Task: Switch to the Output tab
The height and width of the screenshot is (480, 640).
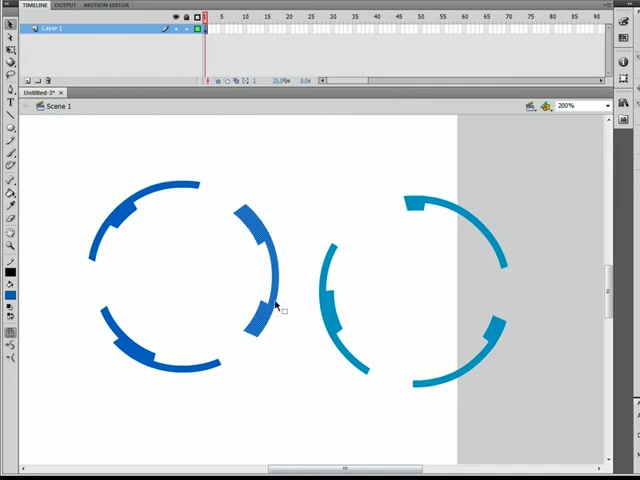Action: (65, 5)
